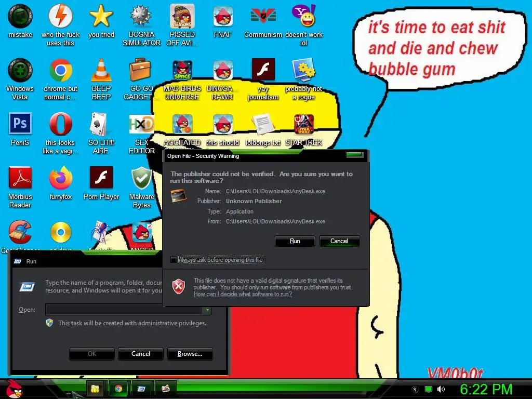
Task: Close the Security Warning via green title button
Action: [355, 155]
